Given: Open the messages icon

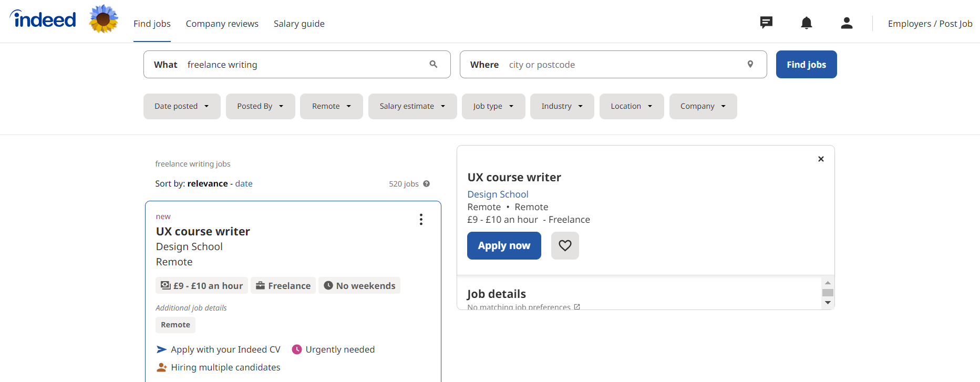Looking at the screenshot, I should [766, 23].
